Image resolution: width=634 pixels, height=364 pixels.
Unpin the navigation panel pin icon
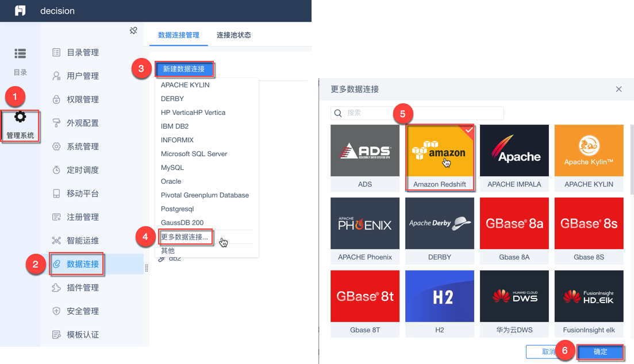[133, 30]
